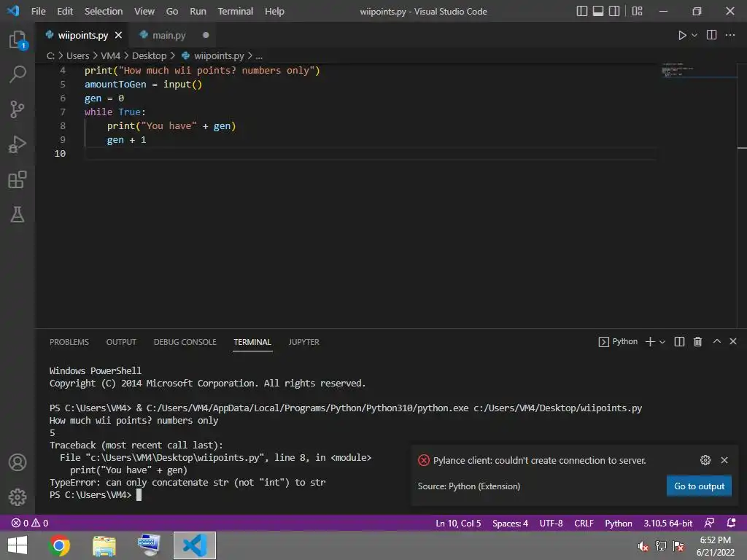Click VM4 in the breadcrumb path
The image size is (747, 560).
pos(111,55)
